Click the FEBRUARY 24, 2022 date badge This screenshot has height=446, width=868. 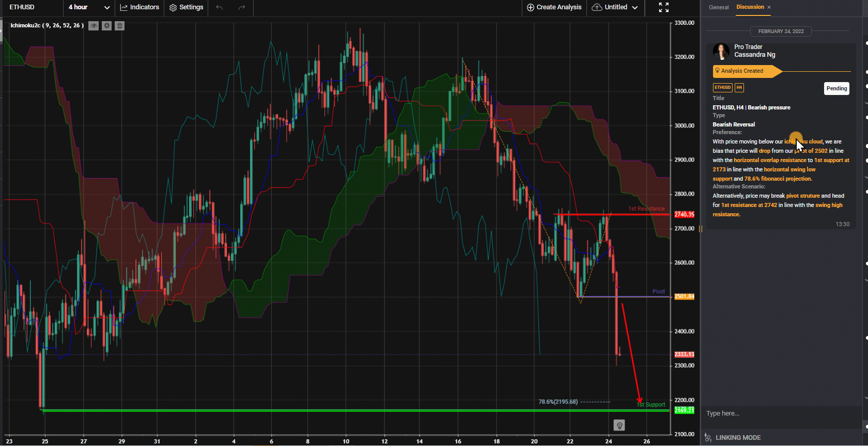click(x=781, y=31)
